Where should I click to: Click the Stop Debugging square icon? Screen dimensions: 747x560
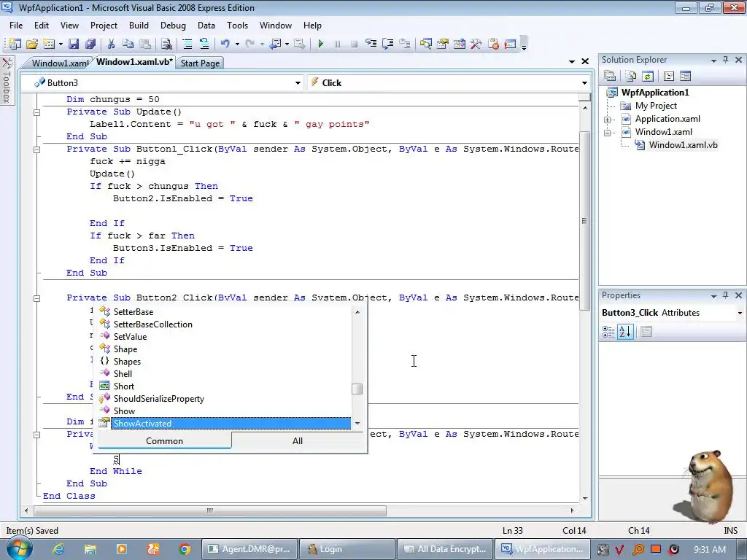[354, 44]
